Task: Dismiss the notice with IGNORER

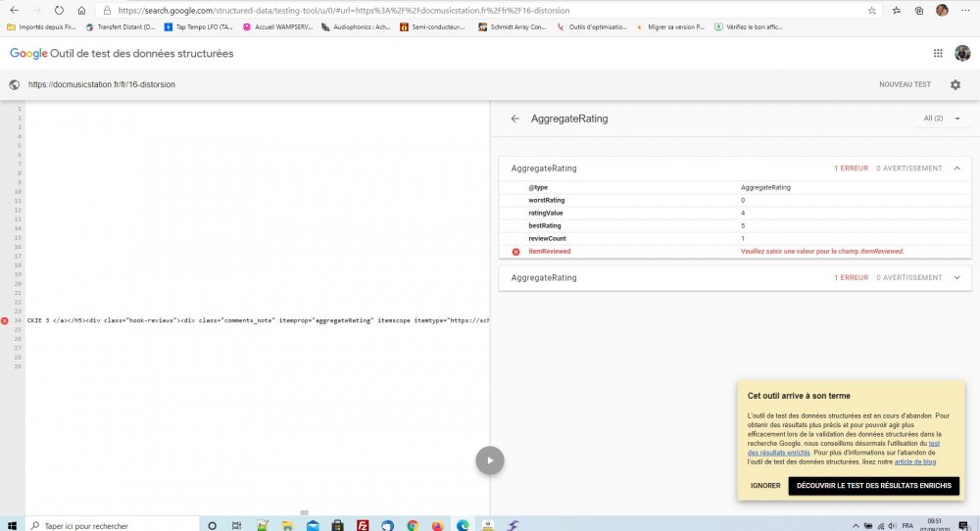Action: 765,485
